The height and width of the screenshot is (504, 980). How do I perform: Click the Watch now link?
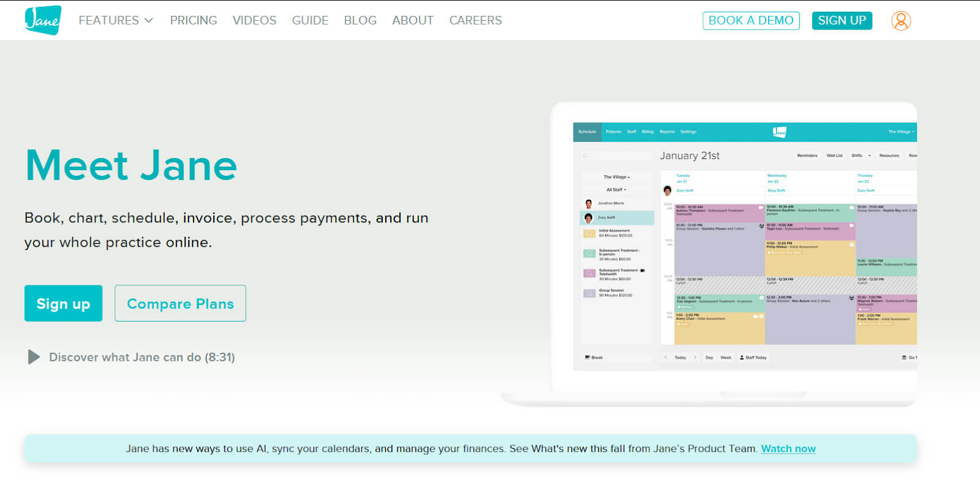(788, 448)
